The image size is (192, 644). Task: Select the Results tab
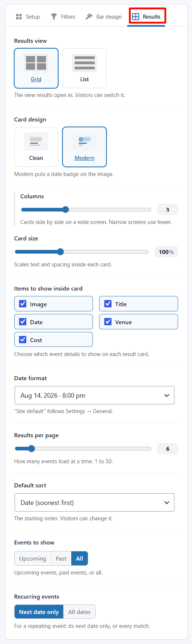coord(146,16)
